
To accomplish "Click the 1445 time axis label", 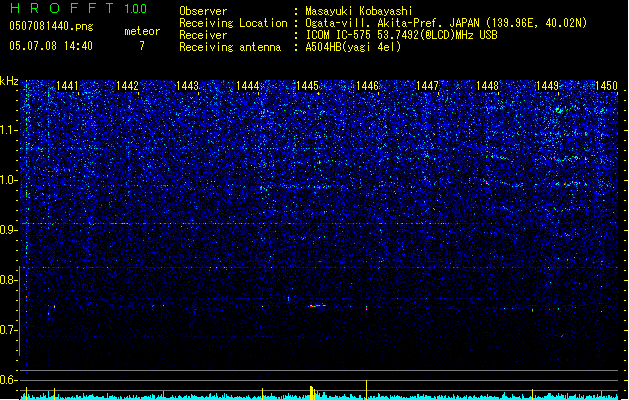I will point(307,86).
